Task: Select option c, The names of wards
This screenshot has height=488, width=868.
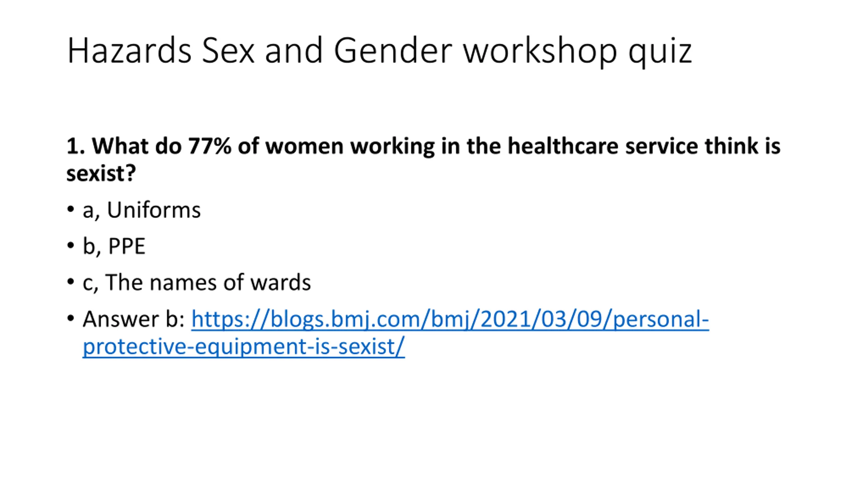Action: click(x=197, y=282)
